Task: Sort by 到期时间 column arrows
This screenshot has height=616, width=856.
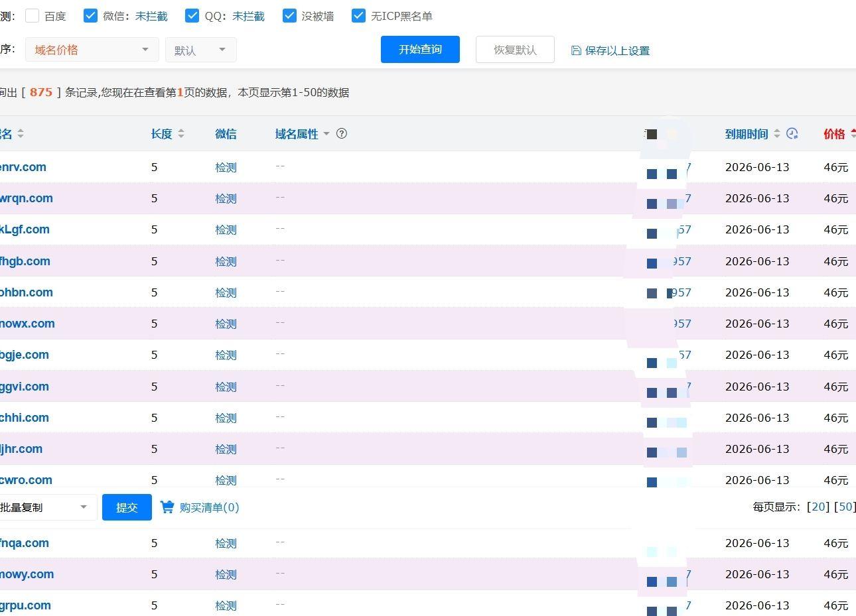Action: [x=776, y=134]
